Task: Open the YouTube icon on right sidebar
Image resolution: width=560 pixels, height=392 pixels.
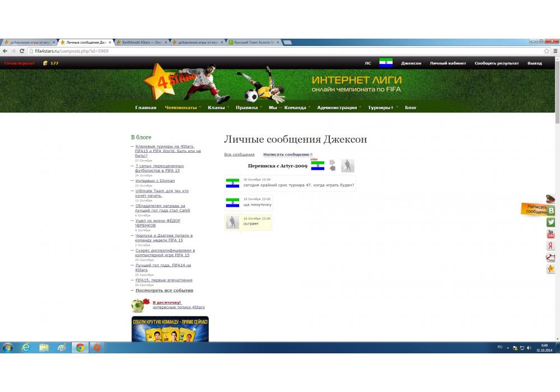Action: click(x=551, y=234)
